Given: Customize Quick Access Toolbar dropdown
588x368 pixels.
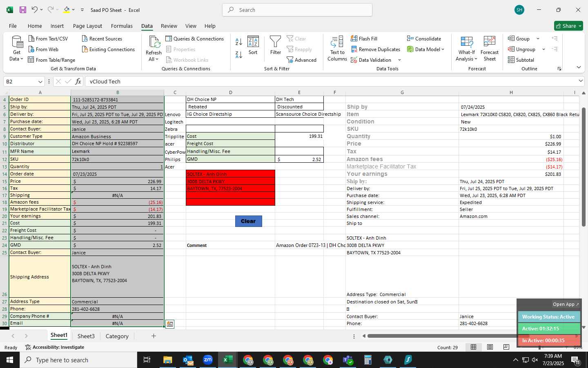Looking at the screenshot, I should click(x=82, y=10).
